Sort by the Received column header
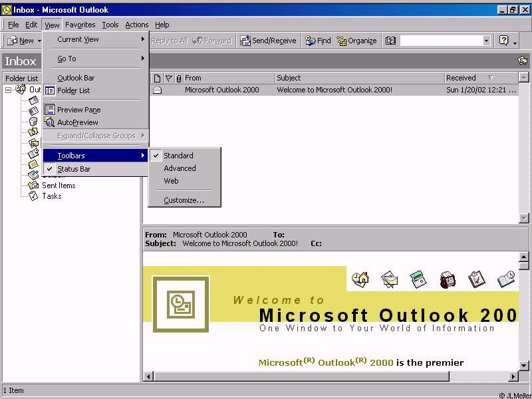The height and width of the screenshot is (399, 532). [481, 78]
